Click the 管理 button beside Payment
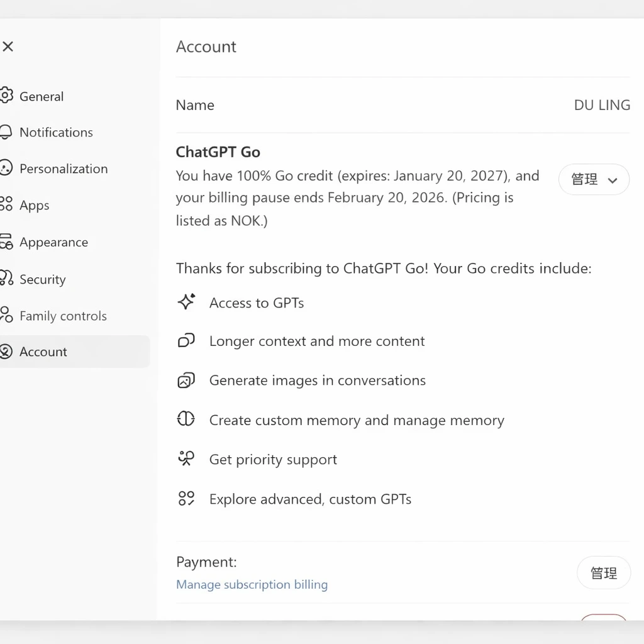This screenshot has height=644, width=644. 603,573
